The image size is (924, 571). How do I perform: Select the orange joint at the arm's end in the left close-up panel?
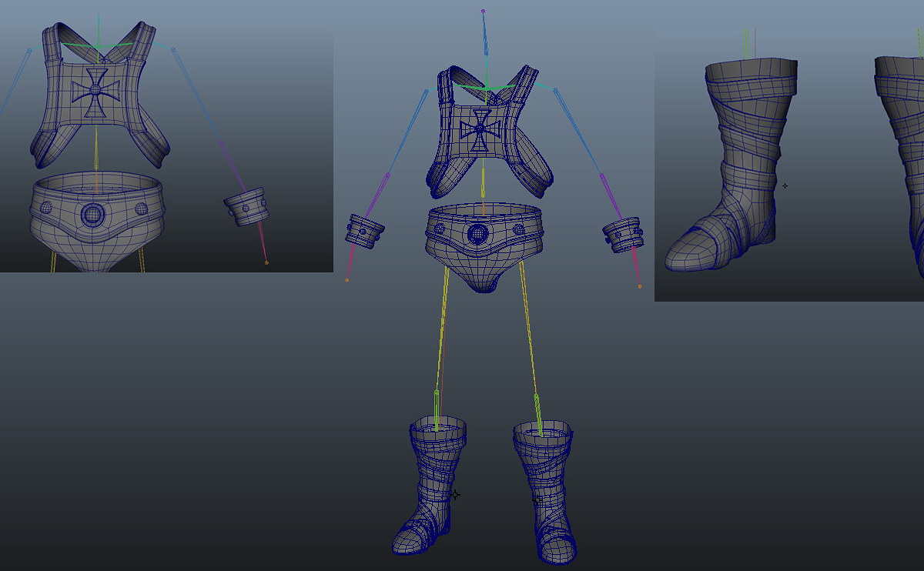point(266,263)
